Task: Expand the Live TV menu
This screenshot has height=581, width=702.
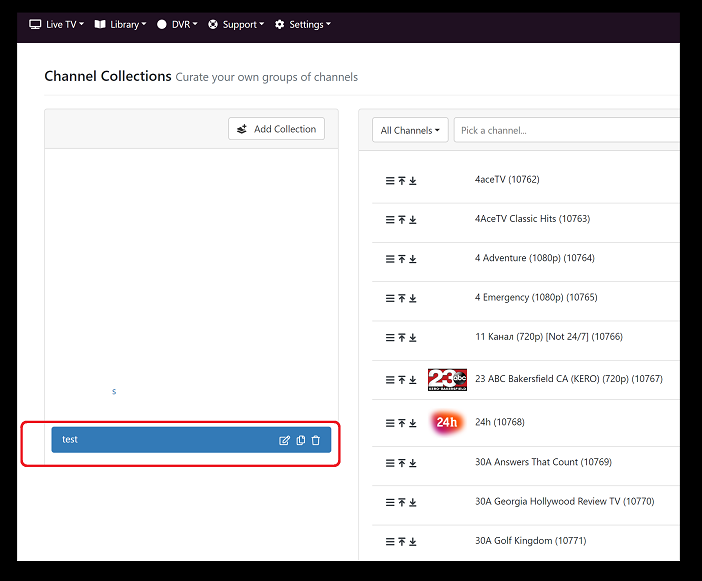Action: click(x=57, y=24)
